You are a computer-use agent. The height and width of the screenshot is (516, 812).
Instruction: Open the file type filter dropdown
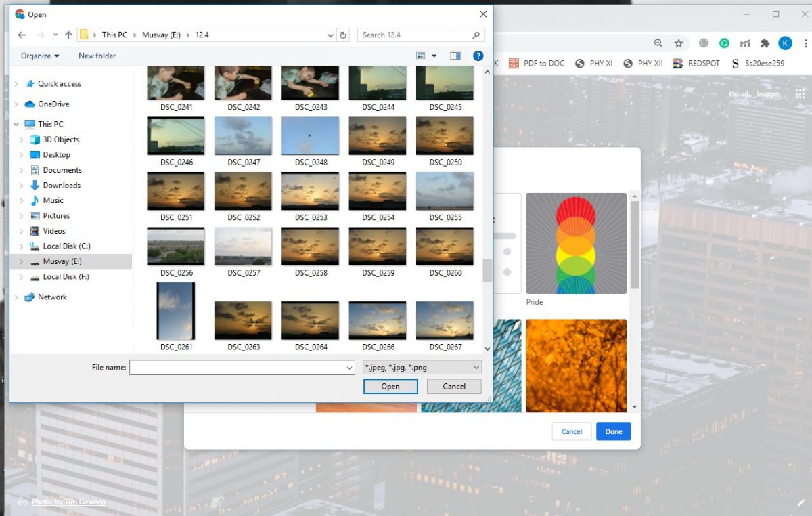tap(422, 368)
